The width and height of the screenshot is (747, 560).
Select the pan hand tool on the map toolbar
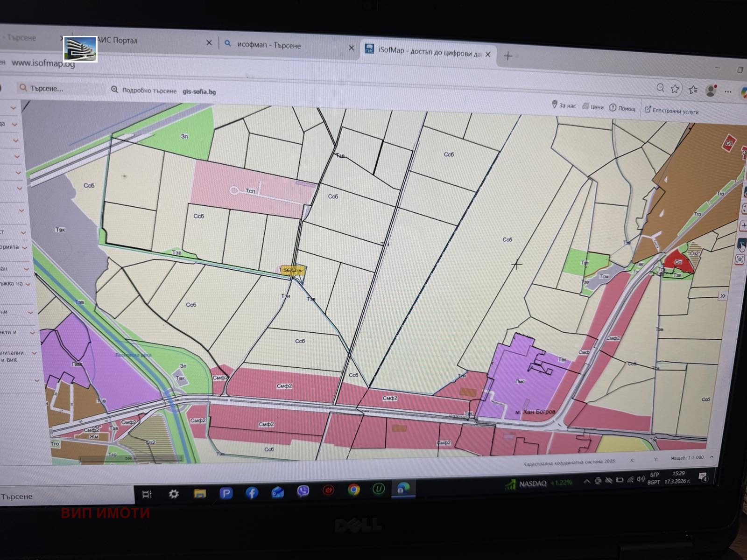point(742,244)
